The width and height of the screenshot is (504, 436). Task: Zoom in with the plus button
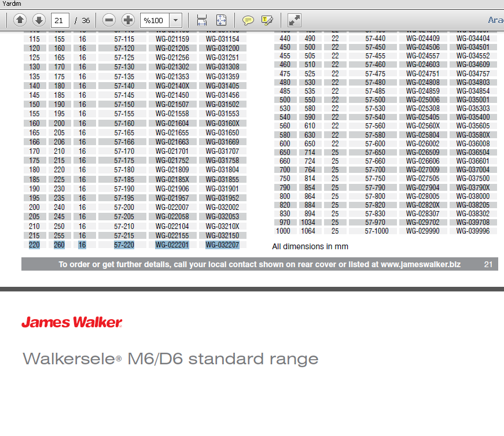point(128,20)
